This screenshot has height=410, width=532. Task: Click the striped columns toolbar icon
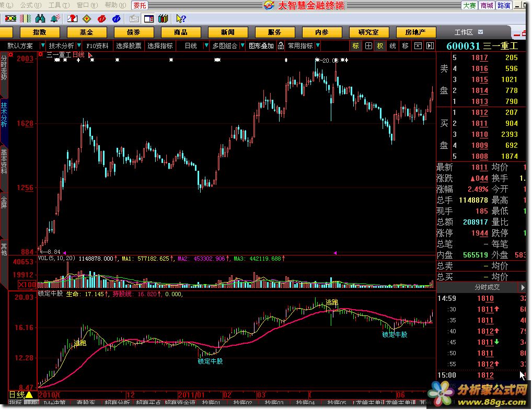click(26, 19)
